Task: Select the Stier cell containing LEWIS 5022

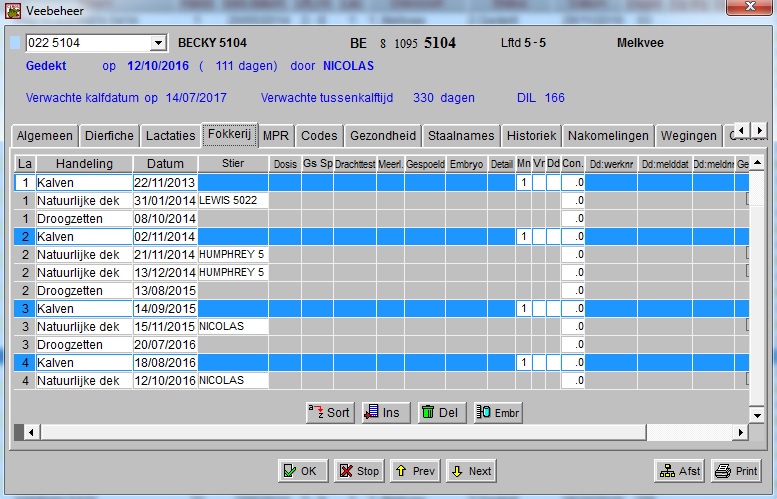Action: 233,200
